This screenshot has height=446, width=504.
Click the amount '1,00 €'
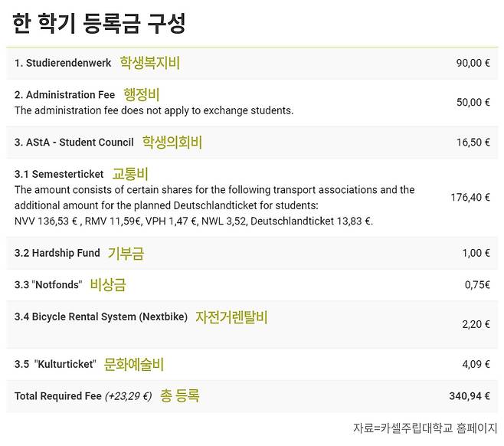tap(476, 253)
